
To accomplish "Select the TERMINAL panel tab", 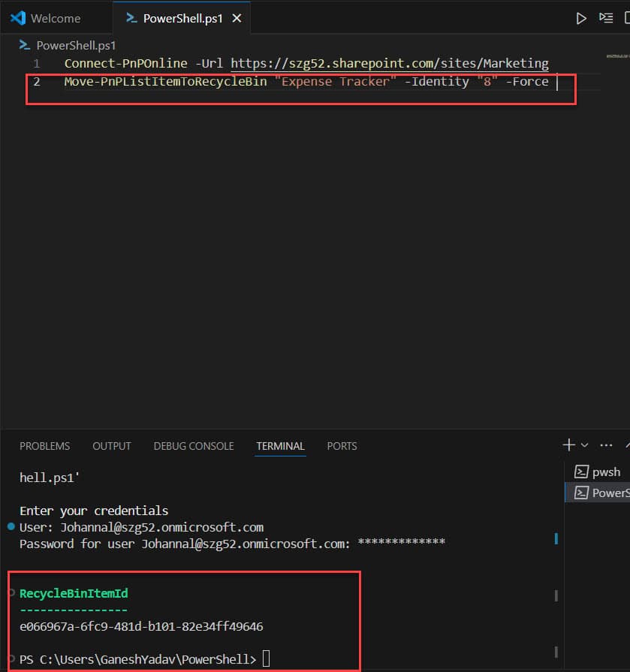I will point(280,446).
